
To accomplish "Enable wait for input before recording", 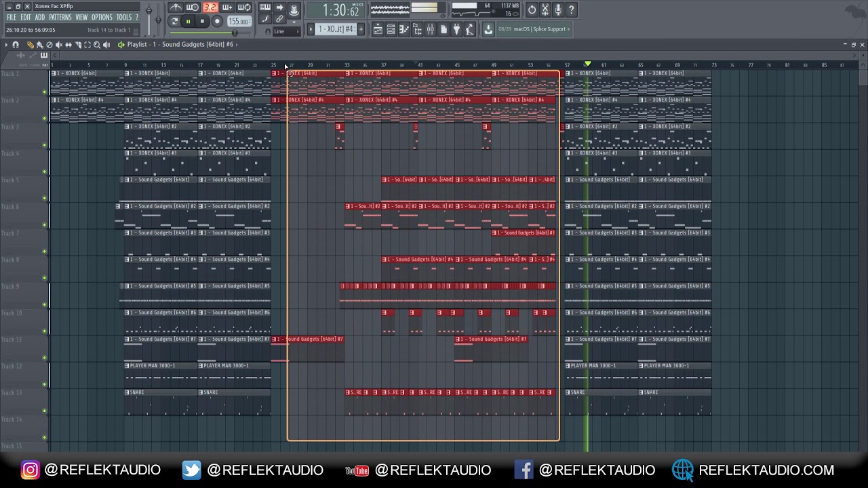I will pyautogui.click(x=193, y=8).
